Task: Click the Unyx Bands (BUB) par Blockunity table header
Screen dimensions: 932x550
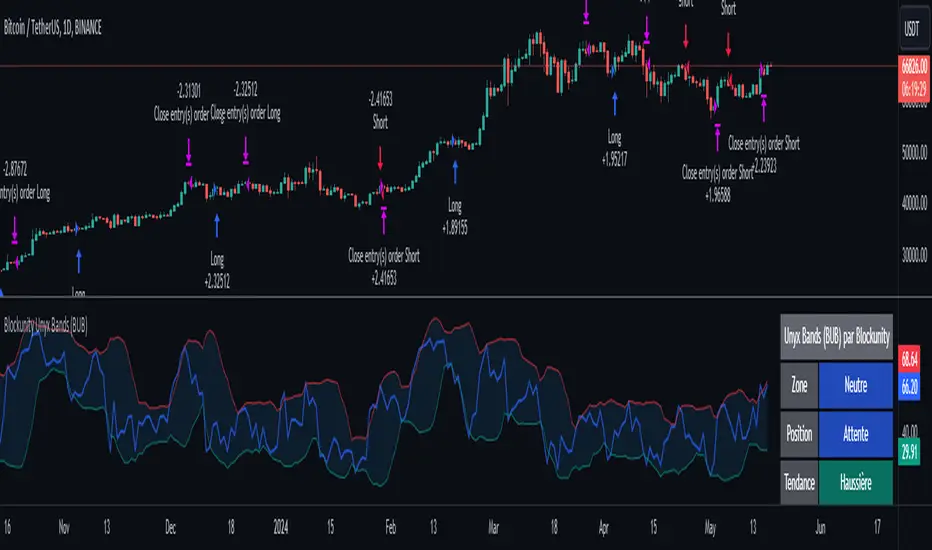Action: 836,337
